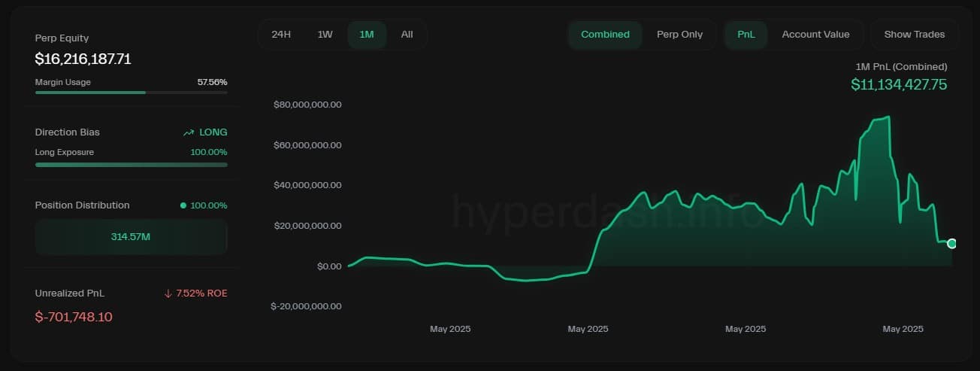The width and height of the screenshot is (980, 371).
Task: Switch to the All time range
Action: point(407,35)
